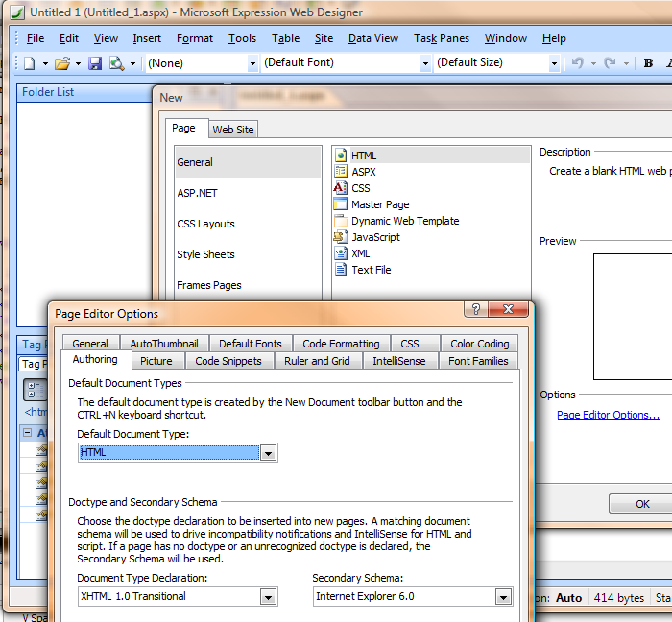Open the Style (None) dropdown
This screenshot has width=672, height=622.
click(252, 63)
